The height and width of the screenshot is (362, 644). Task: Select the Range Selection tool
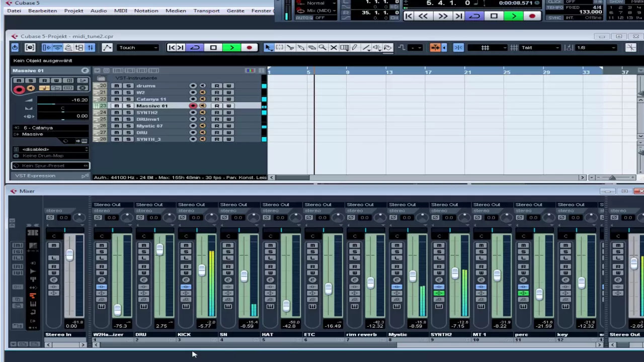click(279, 47)
